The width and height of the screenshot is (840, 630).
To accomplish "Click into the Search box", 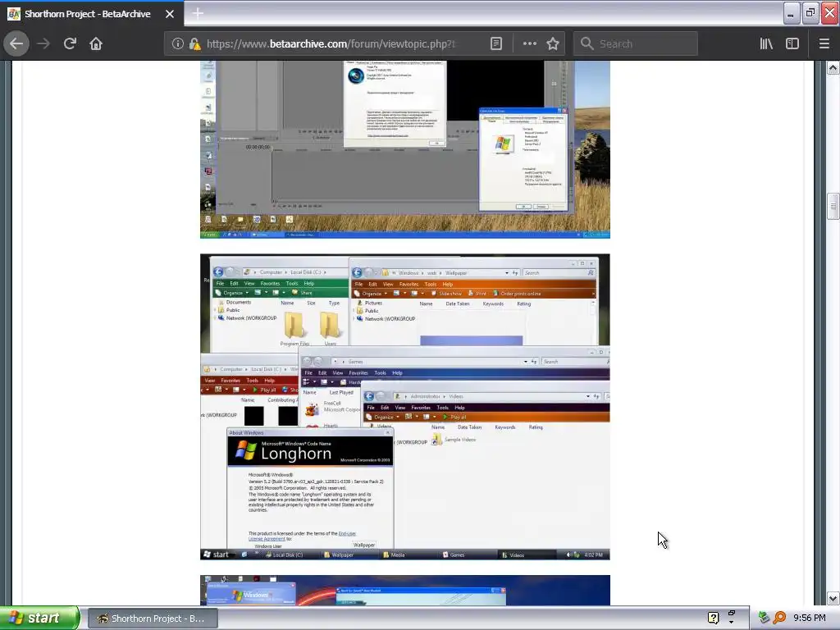I will (x=636, y=44).
